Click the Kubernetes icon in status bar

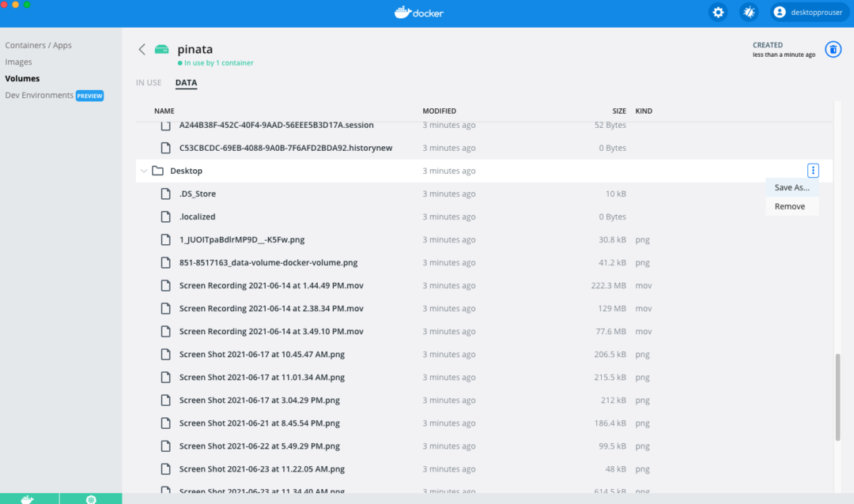92,498
